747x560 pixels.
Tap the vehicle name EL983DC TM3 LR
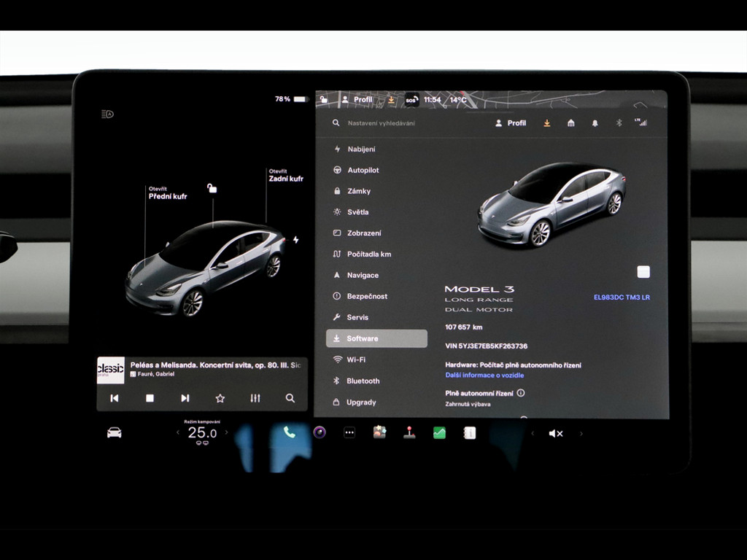click(x=622, y=297)
